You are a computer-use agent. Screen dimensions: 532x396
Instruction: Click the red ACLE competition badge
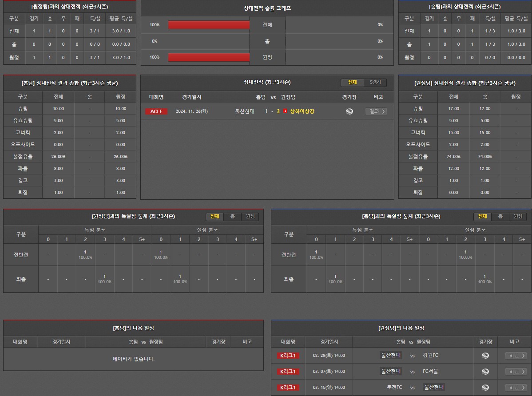156,111
